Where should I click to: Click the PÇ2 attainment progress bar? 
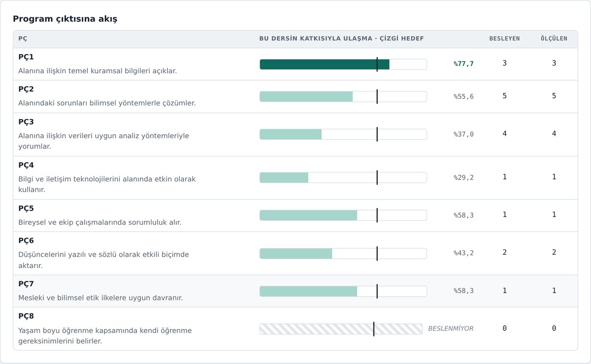coord(343,96)
